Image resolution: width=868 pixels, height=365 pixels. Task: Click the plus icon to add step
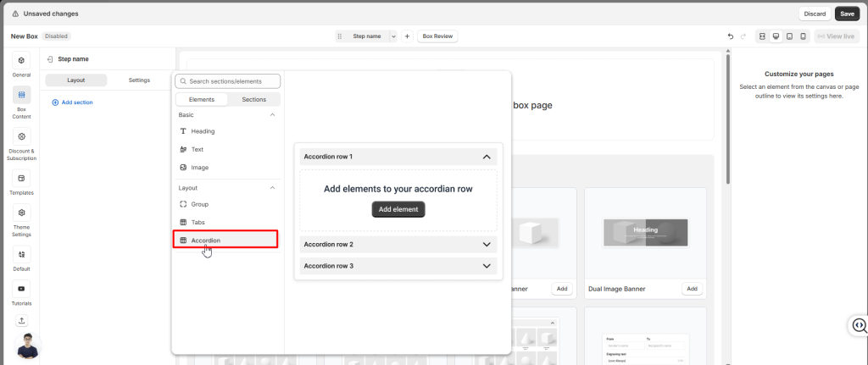407,36
